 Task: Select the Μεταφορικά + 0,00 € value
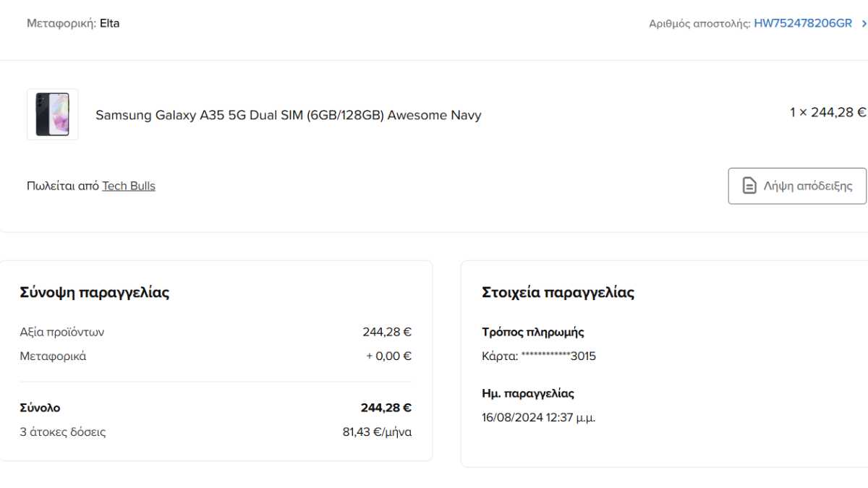(388, 356)
